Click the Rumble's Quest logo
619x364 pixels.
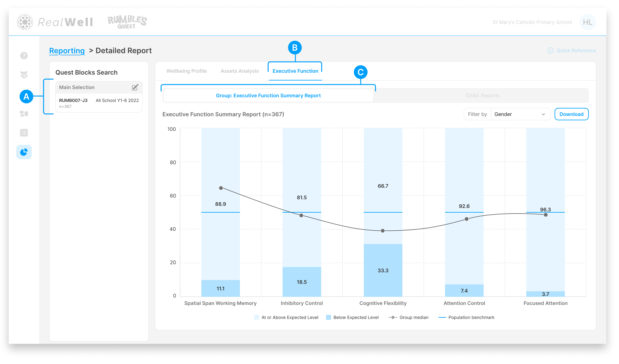127,22
